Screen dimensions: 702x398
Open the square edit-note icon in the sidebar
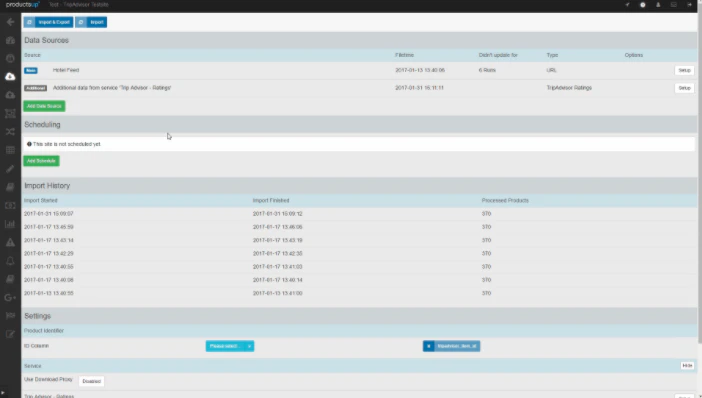pos(10,334)
